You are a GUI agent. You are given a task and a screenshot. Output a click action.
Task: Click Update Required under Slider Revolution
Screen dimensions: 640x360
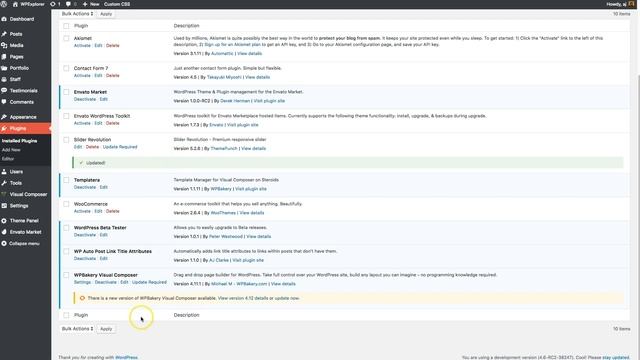[x=120, y=147]
